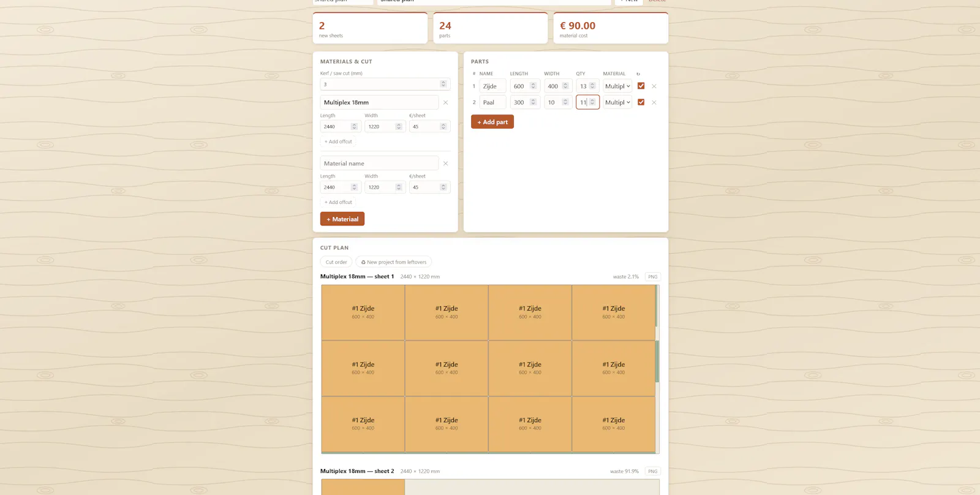Viewport: 980px width, 495px height.
Task: Edit Zijde width field showing 400
Action: (x=558, y=86)
